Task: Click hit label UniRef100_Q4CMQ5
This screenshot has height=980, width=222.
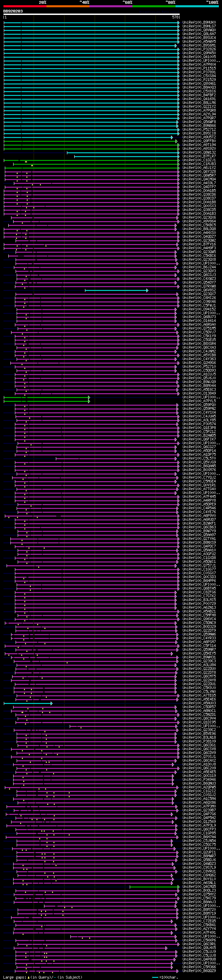Action: point(199,887)
